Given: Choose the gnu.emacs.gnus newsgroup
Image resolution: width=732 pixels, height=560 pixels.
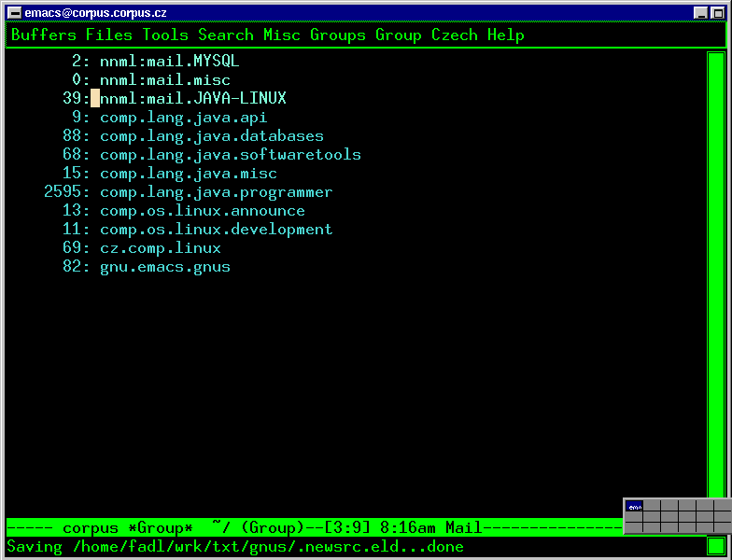Looking at the screenshot, I should coord(164,267).
